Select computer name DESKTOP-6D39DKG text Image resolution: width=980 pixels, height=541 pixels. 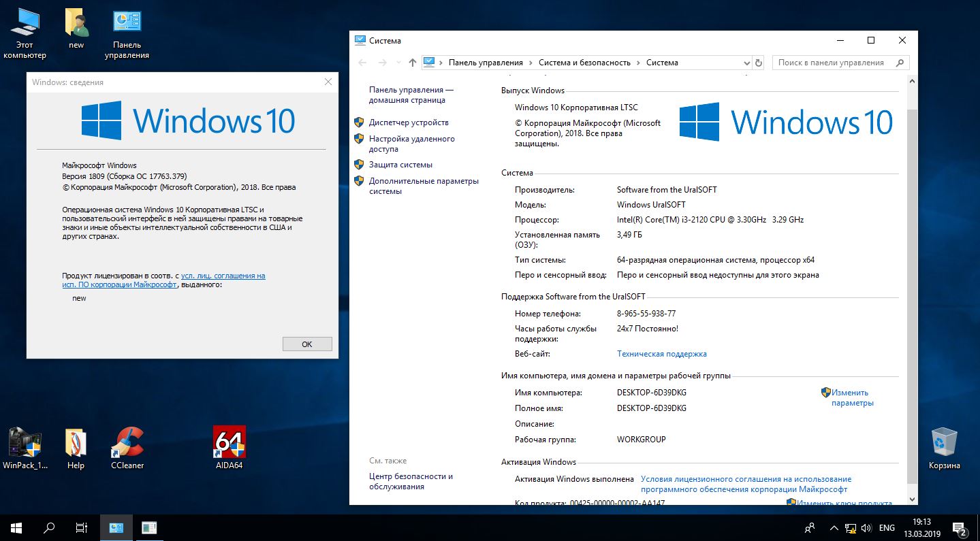coord(651,393)
